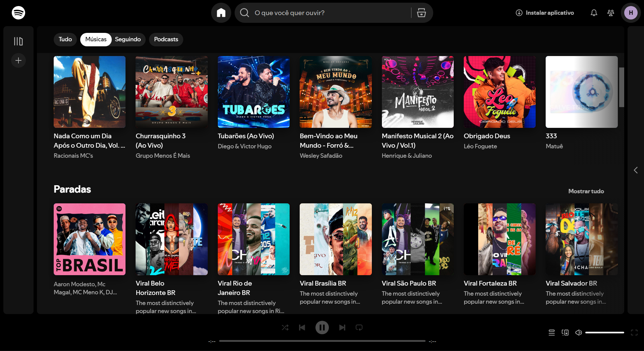Click Viral Brasília BR title text

coord(323,284)
